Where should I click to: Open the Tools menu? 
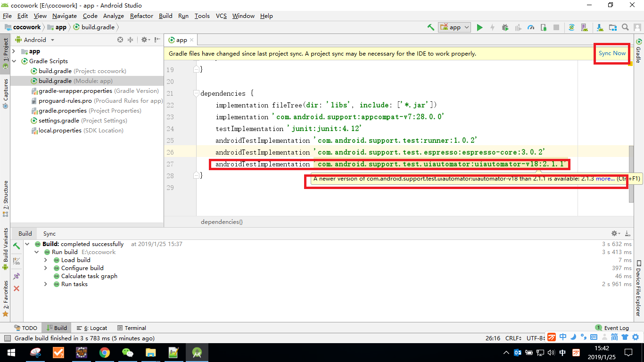pyautogui.click(x=202, y=16)
